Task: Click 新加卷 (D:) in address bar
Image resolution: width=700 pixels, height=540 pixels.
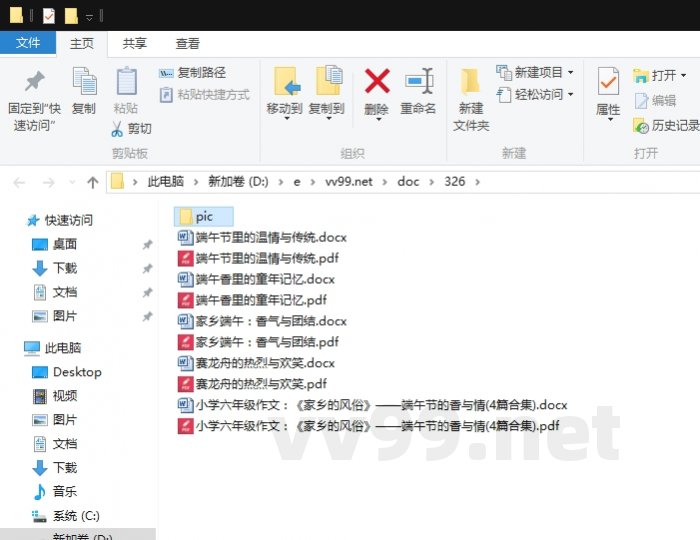Action: point(238,182)
